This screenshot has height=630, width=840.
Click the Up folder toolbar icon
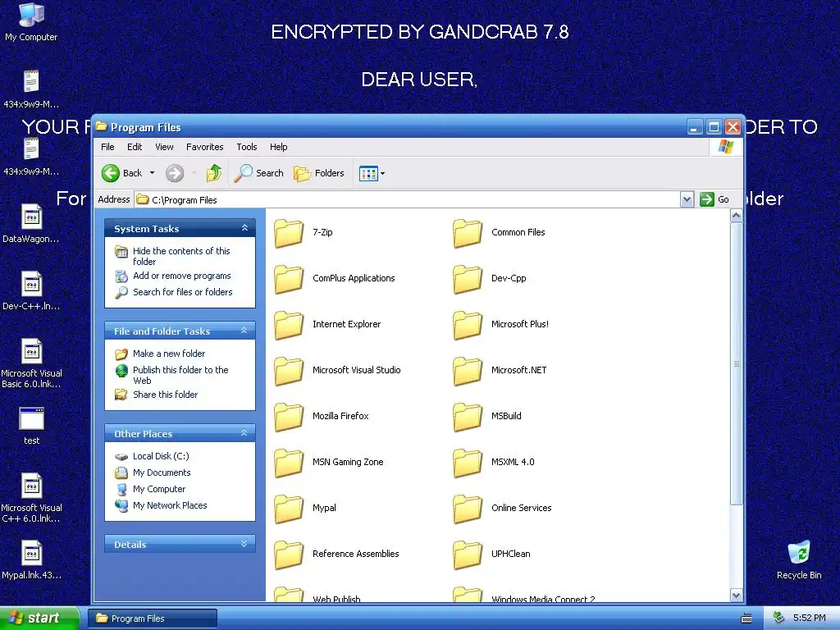(x=214, y=173)
